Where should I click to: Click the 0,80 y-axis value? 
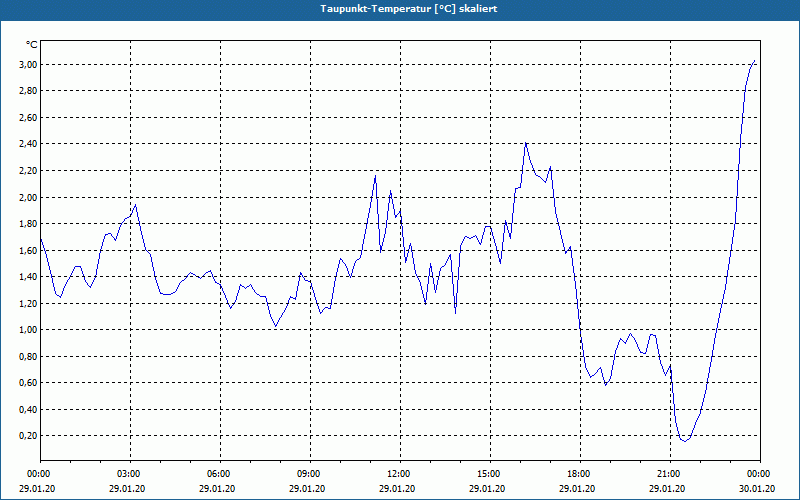pos(28,356)
